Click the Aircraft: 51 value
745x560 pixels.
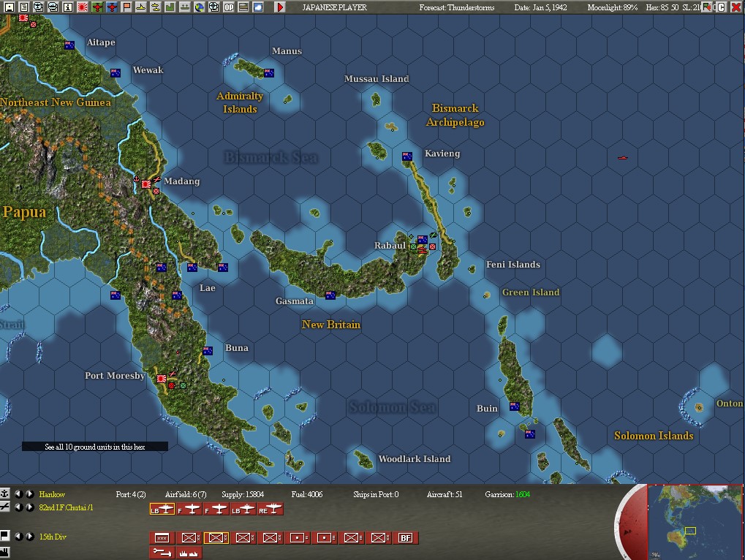(445, 494)
